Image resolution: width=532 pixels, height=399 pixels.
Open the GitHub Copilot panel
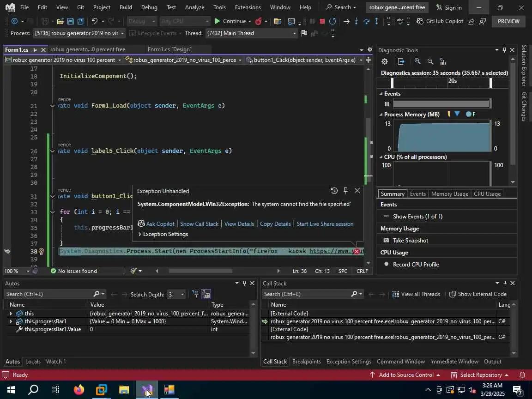[440, 21]
